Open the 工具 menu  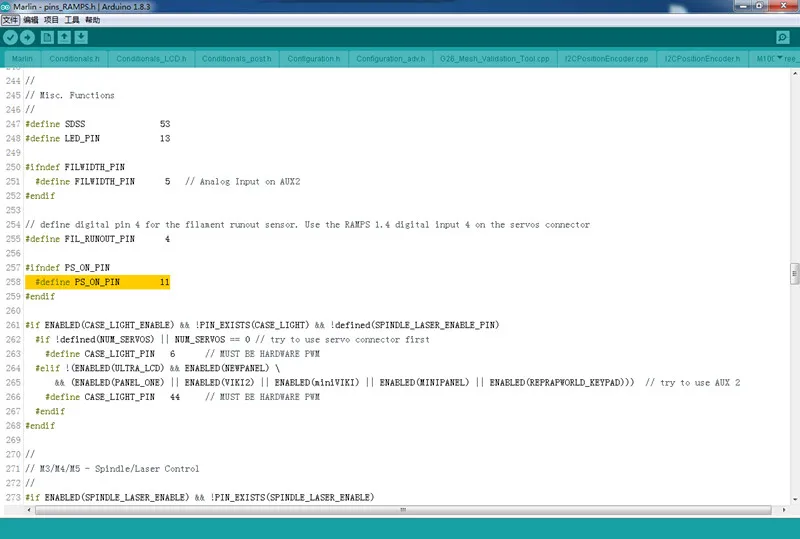tap(71, 20)
